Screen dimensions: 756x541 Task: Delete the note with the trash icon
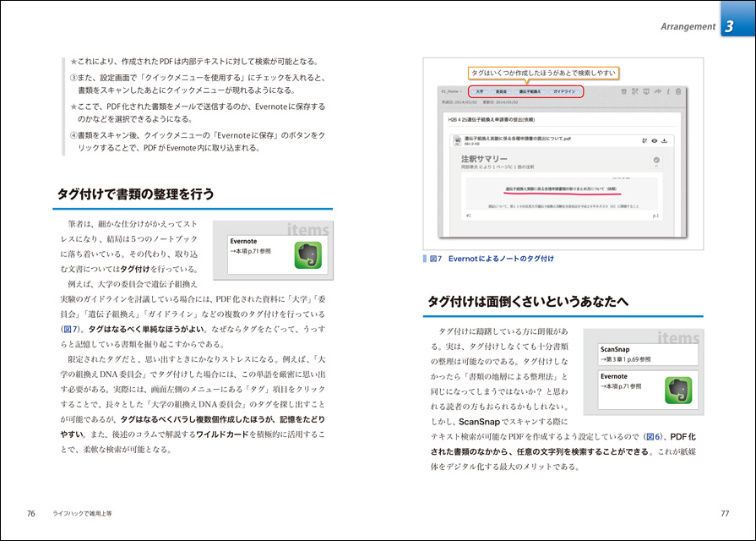(x=678, y=90)
